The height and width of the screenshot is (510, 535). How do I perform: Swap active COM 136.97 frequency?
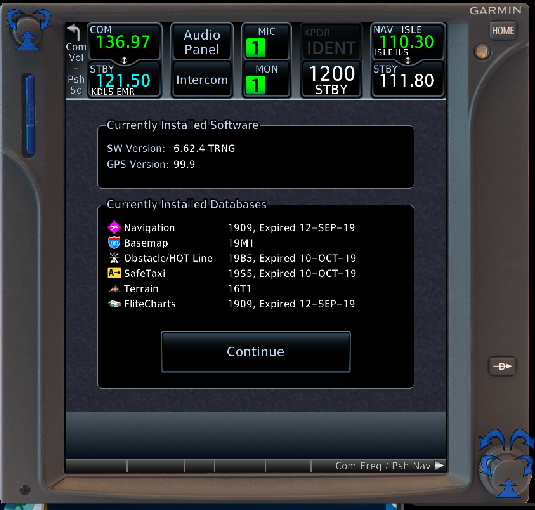click(x=124, y=42)
